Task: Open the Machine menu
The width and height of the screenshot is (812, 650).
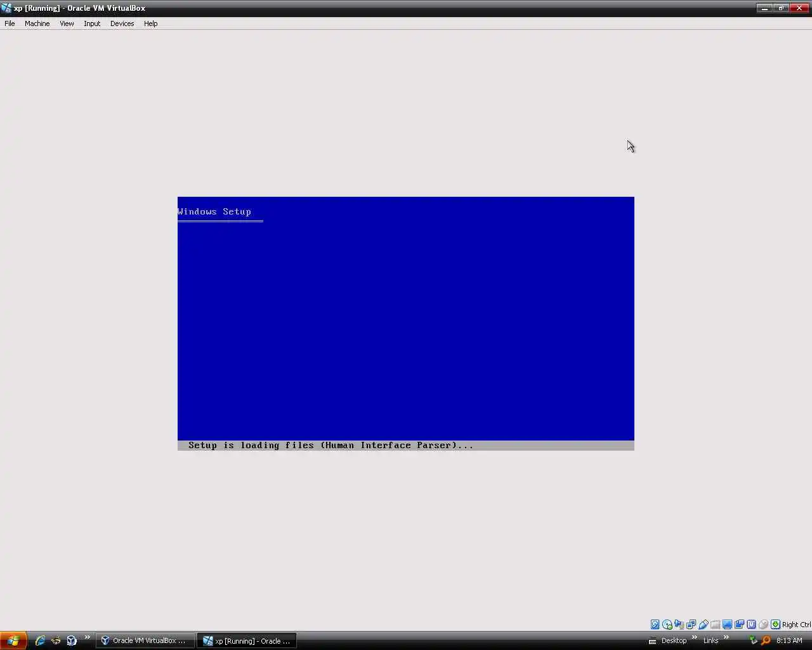Action: click(37, 23)
